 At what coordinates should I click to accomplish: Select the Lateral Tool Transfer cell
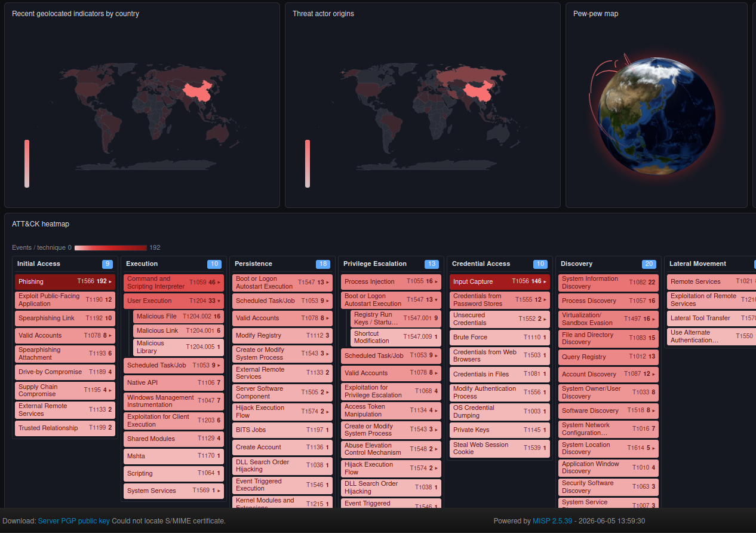point(711,318)
